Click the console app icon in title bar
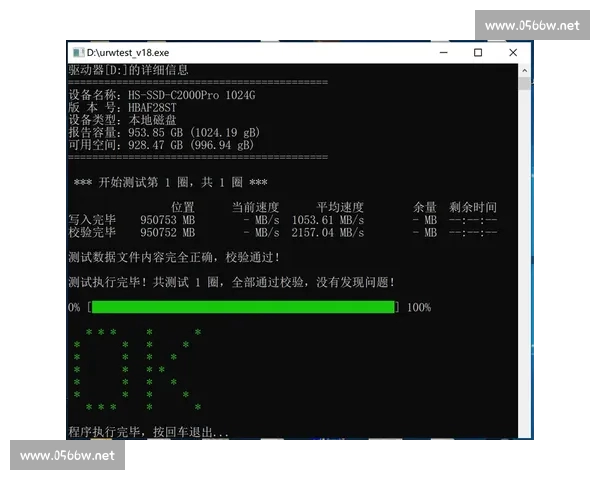This screenshot has width=600, height=480. (77, 52)
